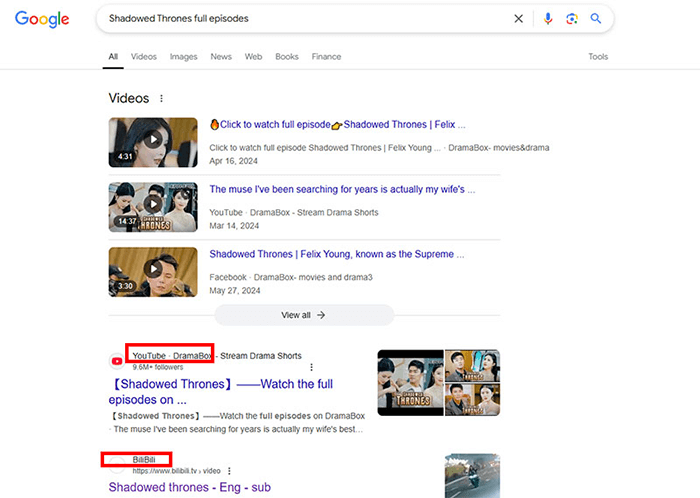This screenshot has height=498, width=700.
Task: Open the Google logo homepage link
Action: (x=42, y=19)
